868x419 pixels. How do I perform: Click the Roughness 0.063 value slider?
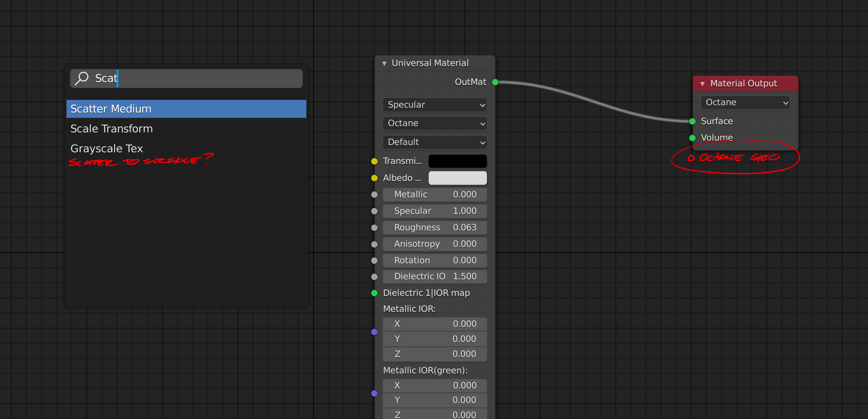point(435,227)
